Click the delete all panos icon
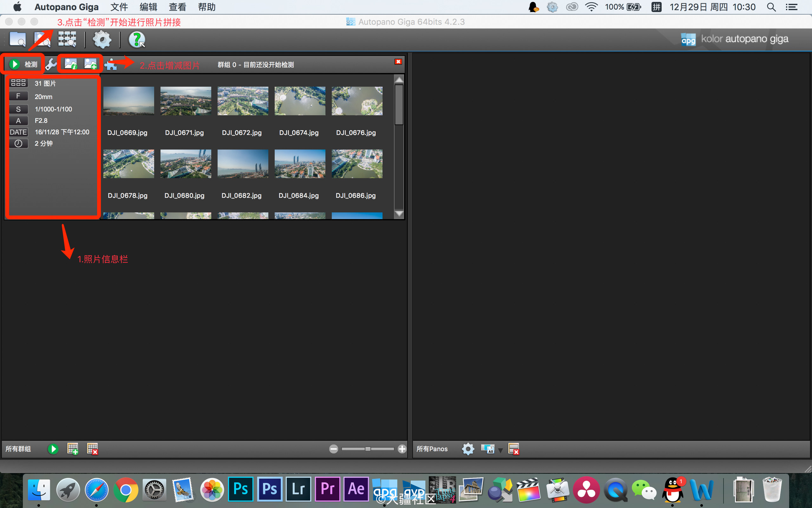This screenshot has width=812, height=508. (514, 449)
